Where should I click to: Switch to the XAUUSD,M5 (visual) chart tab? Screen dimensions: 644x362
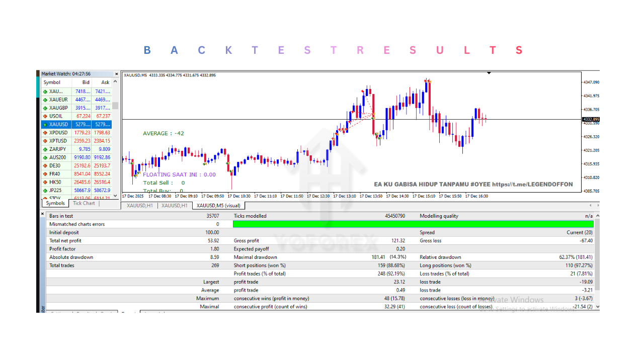pos(218,206)
